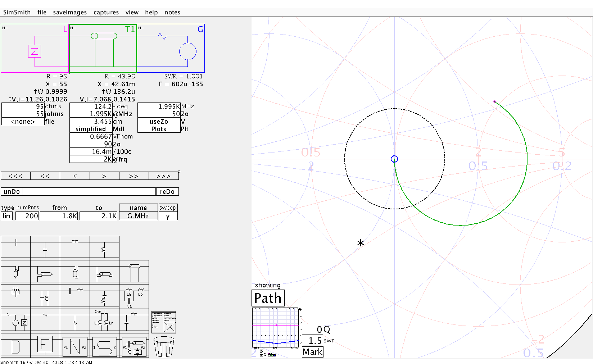Pick the N two-port P1 P2 component
Image resolution: width=593 pixels, height=364 pixels.
click(x=75, y=347)
